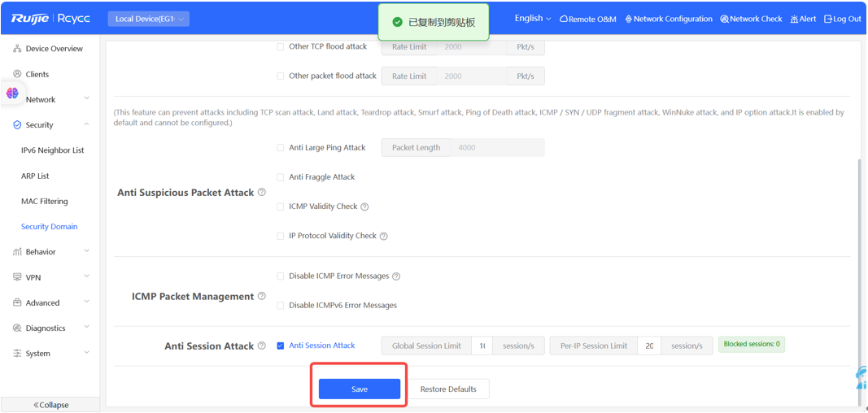
Task: Click the Per-IP Session Limit input field
Action: [x=649, y=346]
